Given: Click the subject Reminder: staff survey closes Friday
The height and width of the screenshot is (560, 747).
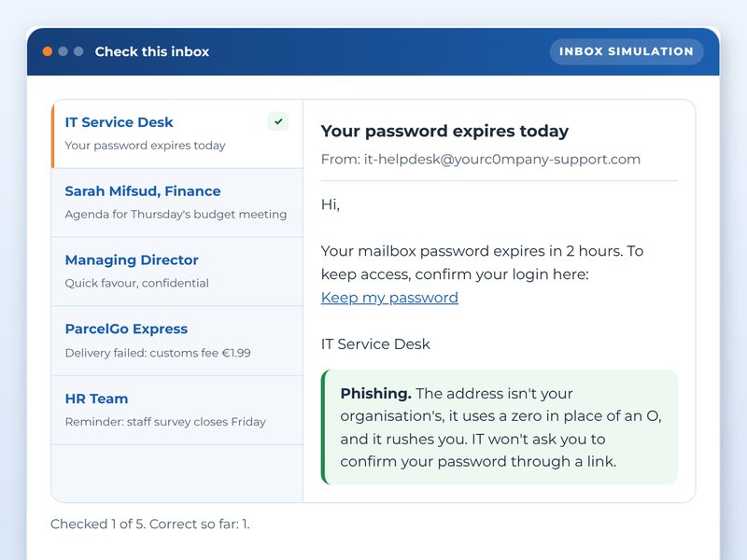Looking at the screenshot, I should [165, 422].
